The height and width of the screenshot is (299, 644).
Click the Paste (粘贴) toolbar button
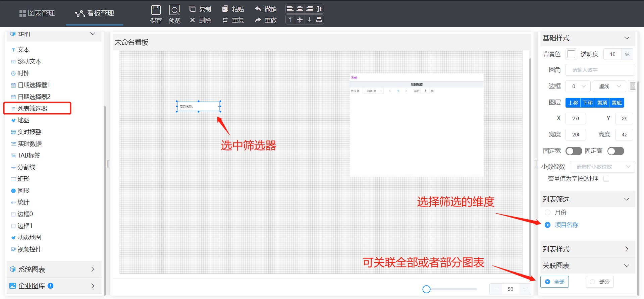click(x=233, y=9)
